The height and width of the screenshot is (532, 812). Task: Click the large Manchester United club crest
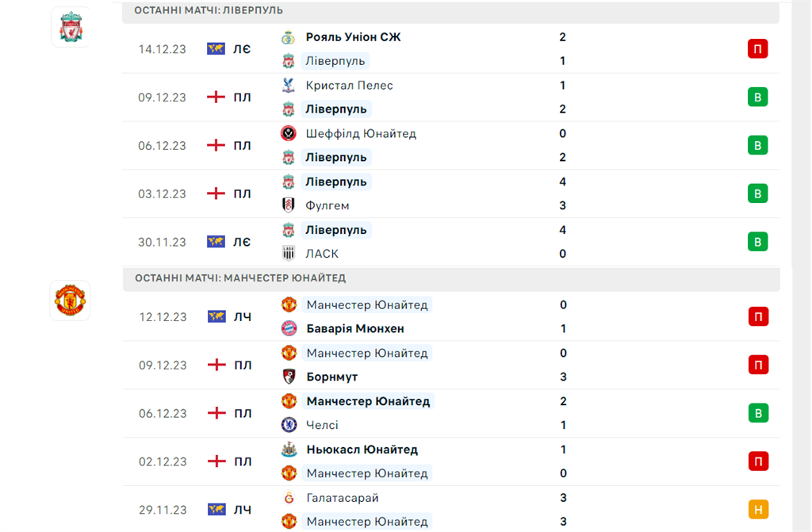(70, 300)
